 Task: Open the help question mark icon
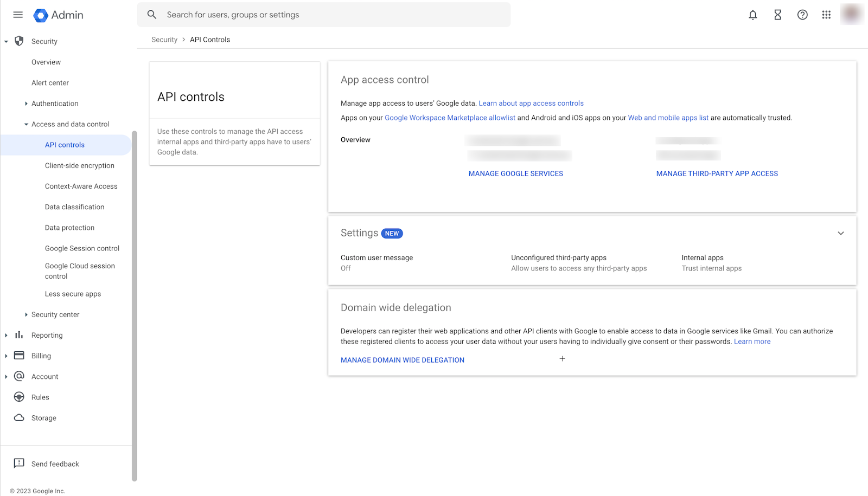[802, 15]
